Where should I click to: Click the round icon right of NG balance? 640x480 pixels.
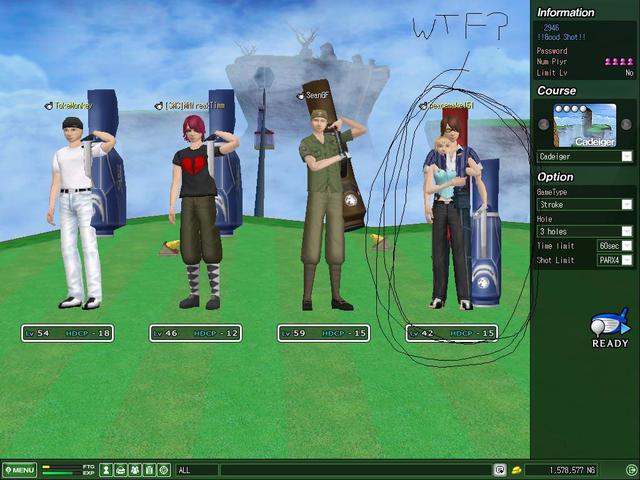click(631, 470)
